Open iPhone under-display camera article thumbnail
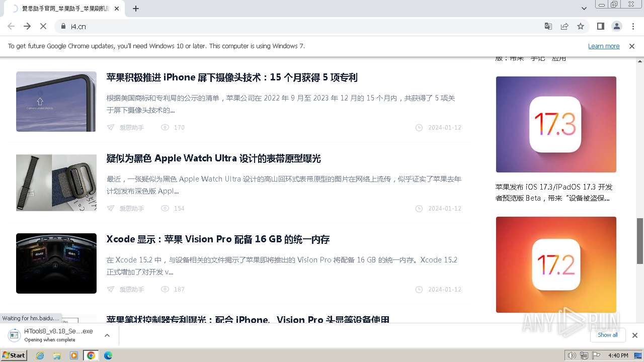Image resolution: width=644 pixels, height=362 pixels. [x=56, y=102]
